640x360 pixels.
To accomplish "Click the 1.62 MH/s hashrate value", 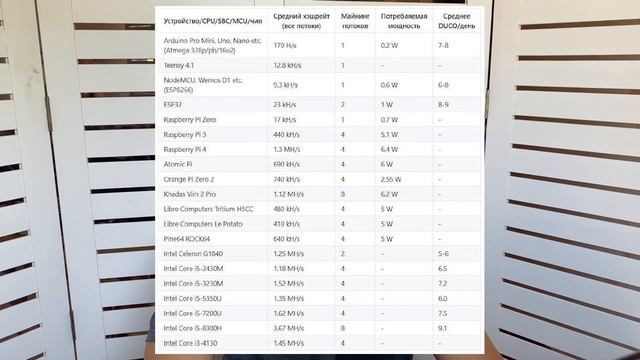I will [289, 313].
